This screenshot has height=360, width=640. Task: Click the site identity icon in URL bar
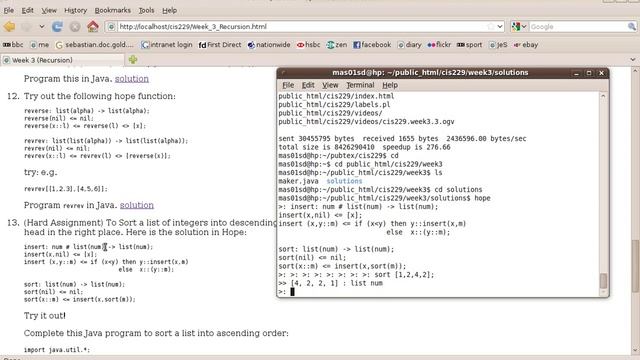tap(111, 27)
